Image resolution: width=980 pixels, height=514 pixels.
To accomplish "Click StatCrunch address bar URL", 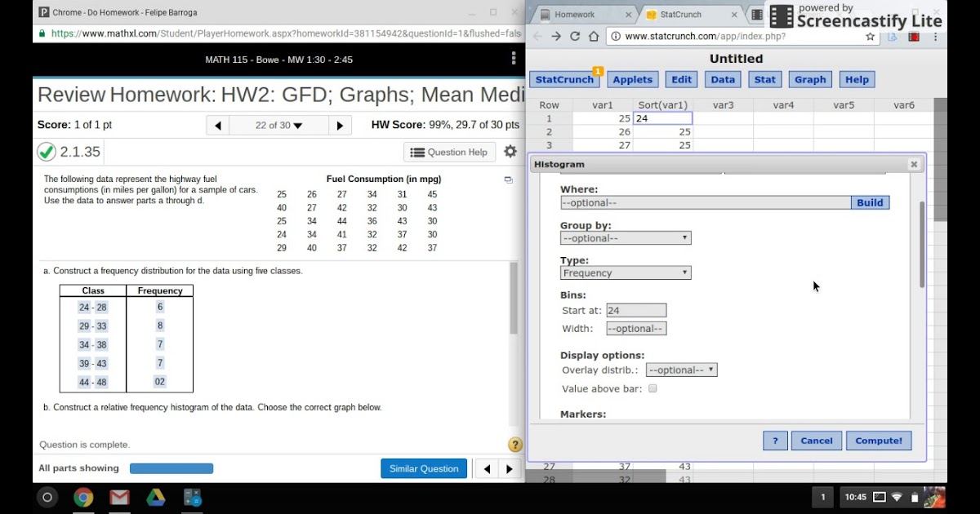I will pyautogui.click(x=706, y=37).
